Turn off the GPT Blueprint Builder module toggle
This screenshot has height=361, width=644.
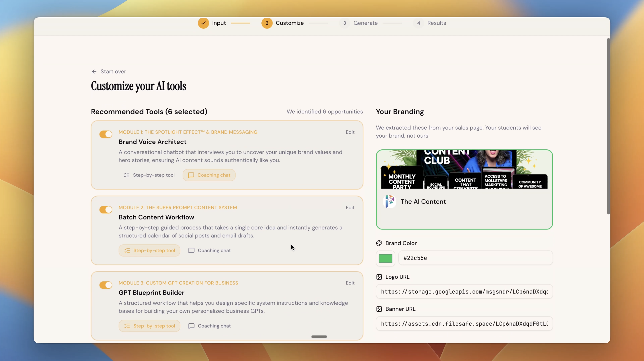[106, 285]
